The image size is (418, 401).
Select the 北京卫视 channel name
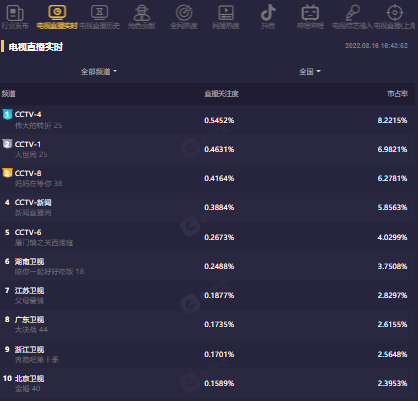[29, 378]
